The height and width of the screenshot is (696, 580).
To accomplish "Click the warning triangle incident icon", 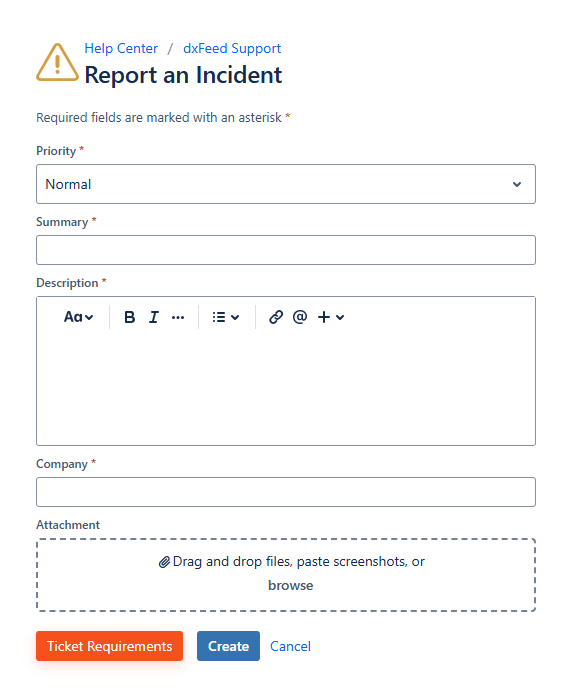I will tap(57, 63).
